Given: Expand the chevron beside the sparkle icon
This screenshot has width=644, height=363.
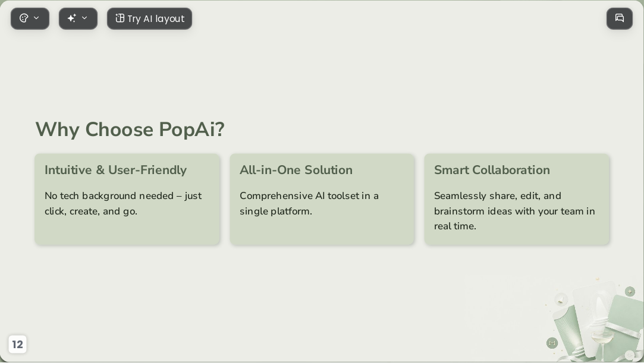Looking at the screenshot, I should click(84, 18).
